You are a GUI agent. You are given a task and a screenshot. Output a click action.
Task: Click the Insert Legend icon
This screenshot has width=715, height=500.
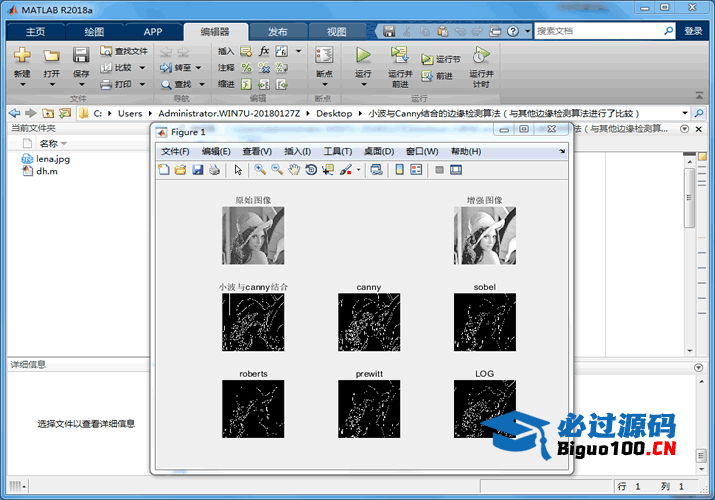[x=416, y=170]
